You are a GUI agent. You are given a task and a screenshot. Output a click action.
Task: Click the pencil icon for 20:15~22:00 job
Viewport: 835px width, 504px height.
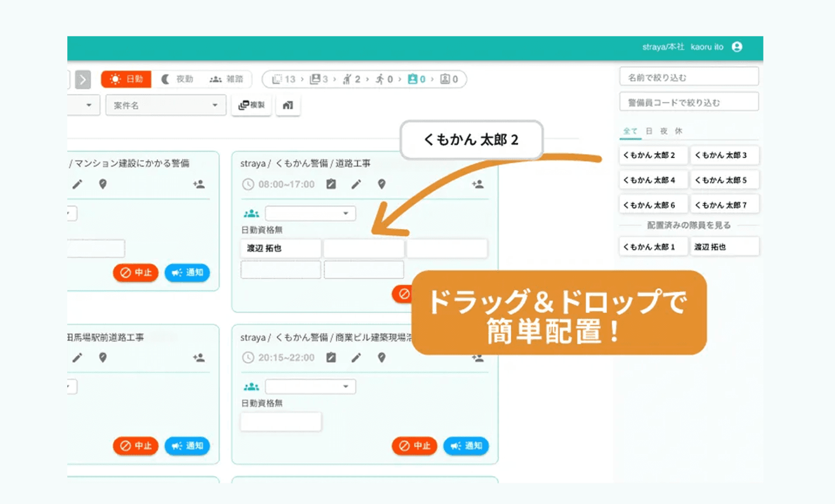click(x=356, y=358)
